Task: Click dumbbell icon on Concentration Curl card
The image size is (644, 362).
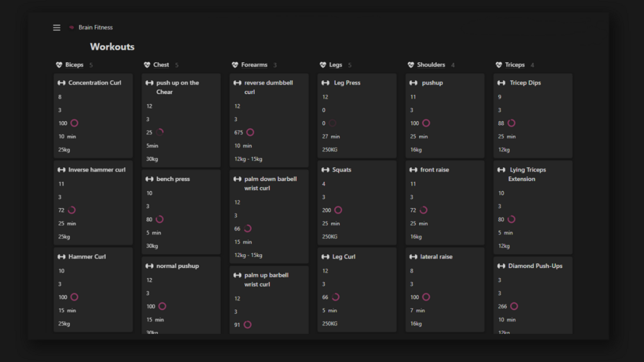Action: click(x=62, y=83)
